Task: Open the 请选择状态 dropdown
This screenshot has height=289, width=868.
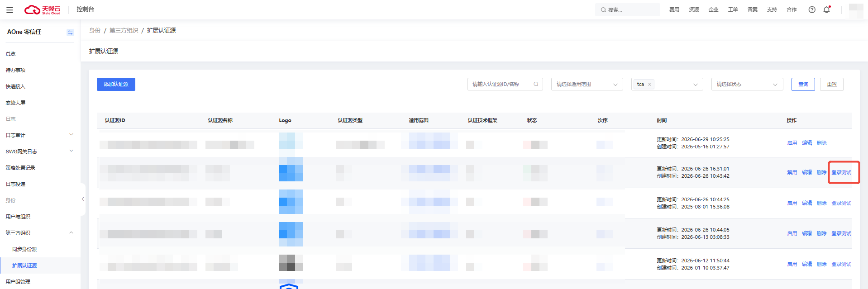Action: point(747,84)
